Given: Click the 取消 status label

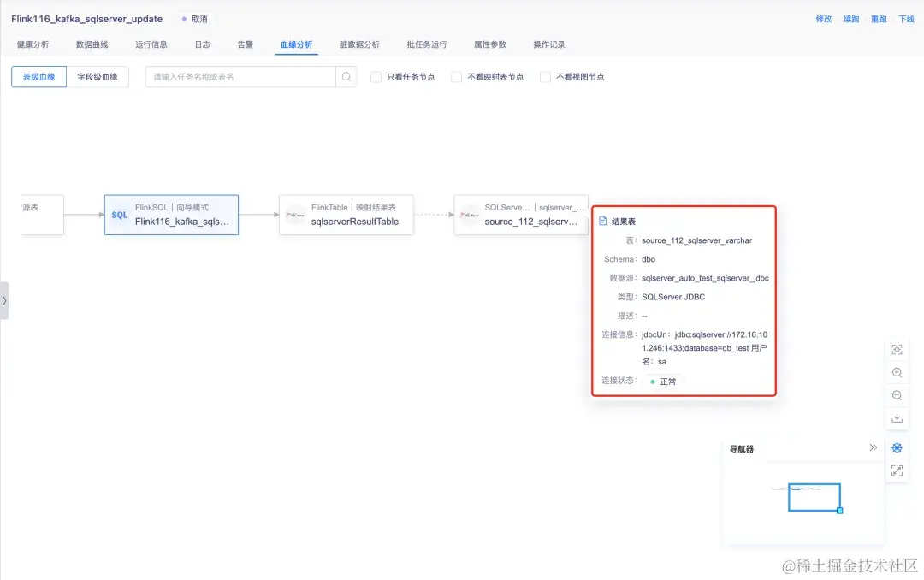Looking at the screenshot, I should click(x=199, y=19).
